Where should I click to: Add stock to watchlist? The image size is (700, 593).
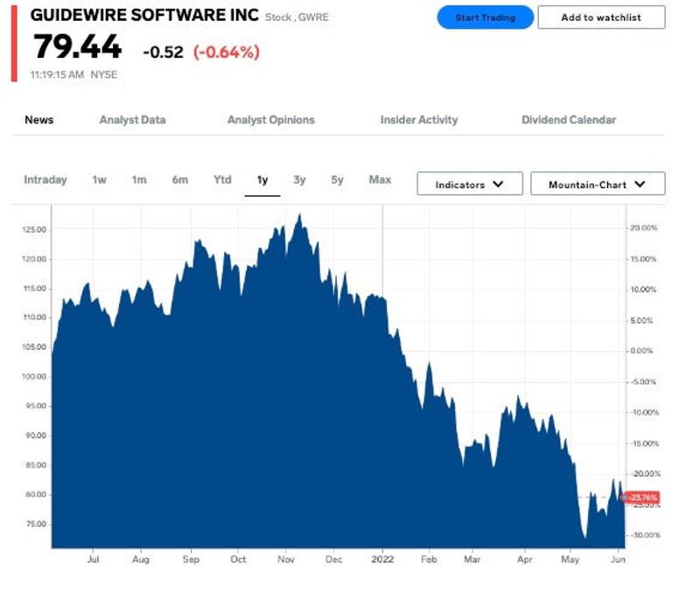(601, 17)
